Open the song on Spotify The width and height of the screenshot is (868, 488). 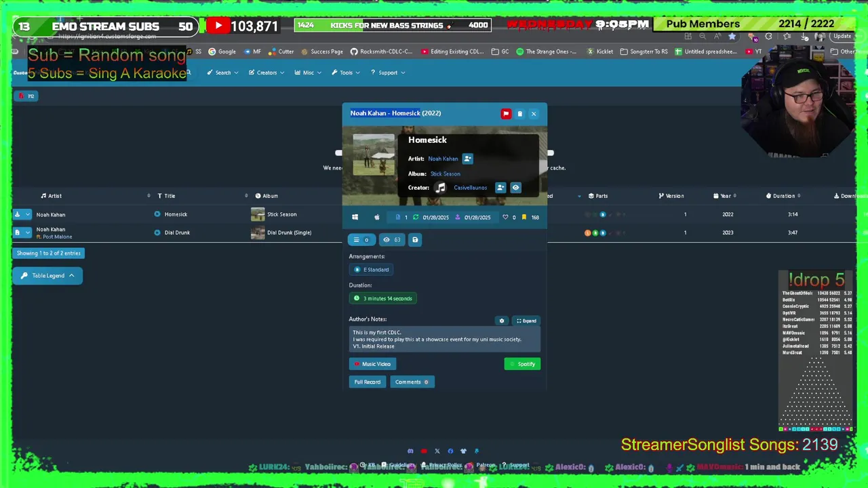click(522, 364)
